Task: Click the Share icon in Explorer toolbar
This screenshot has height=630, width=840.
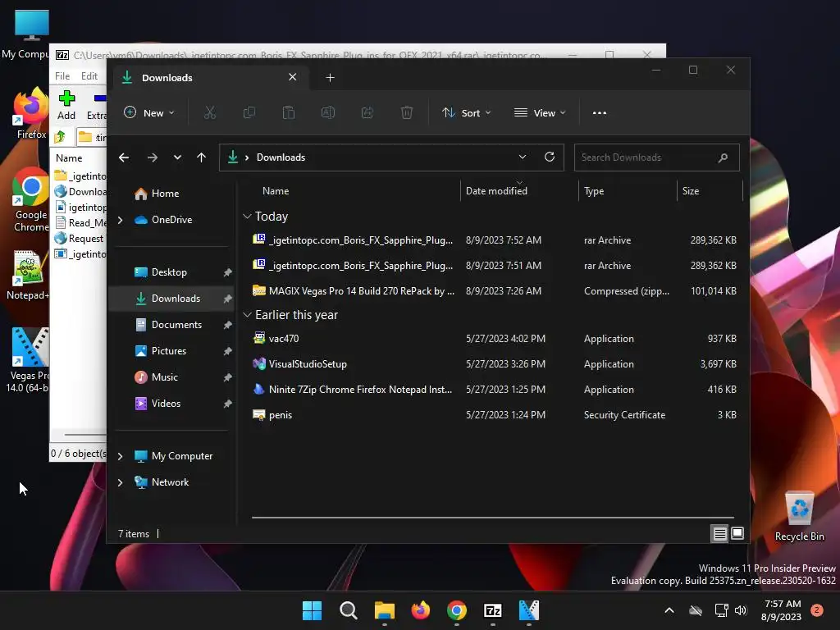Action: point(367,112)
